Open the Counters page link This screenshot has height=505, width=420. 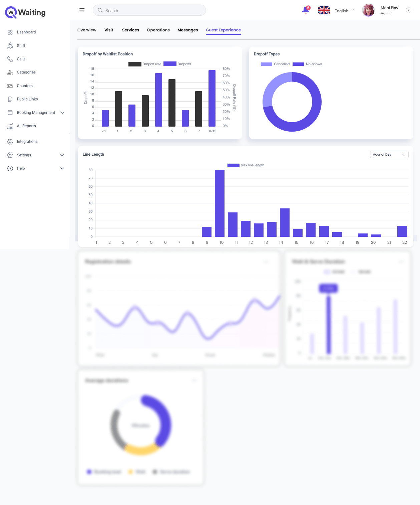point(25,86)
